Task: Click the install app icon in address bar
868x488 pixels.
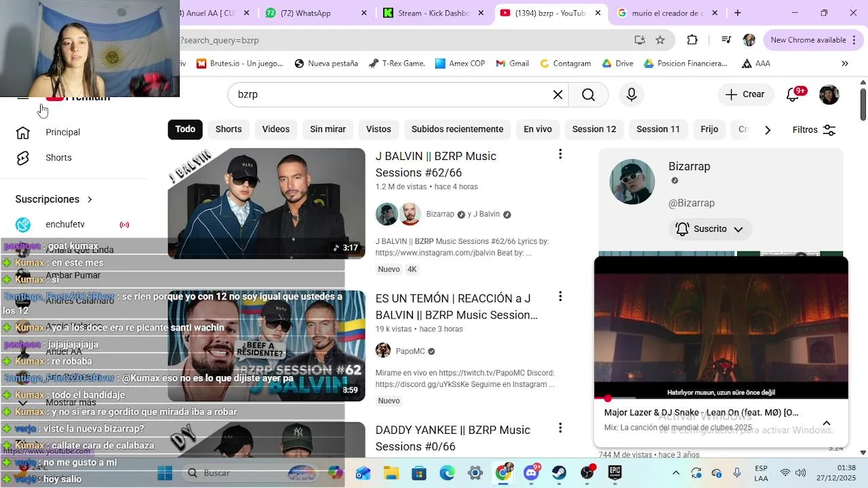Action: pos(639,40)
